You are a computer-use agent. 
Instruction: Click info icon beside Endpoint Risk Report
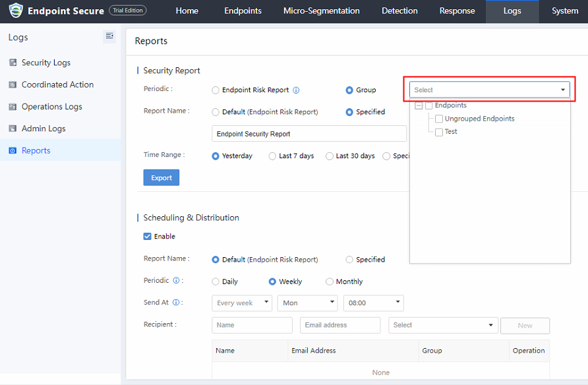(x=296, y=90)
